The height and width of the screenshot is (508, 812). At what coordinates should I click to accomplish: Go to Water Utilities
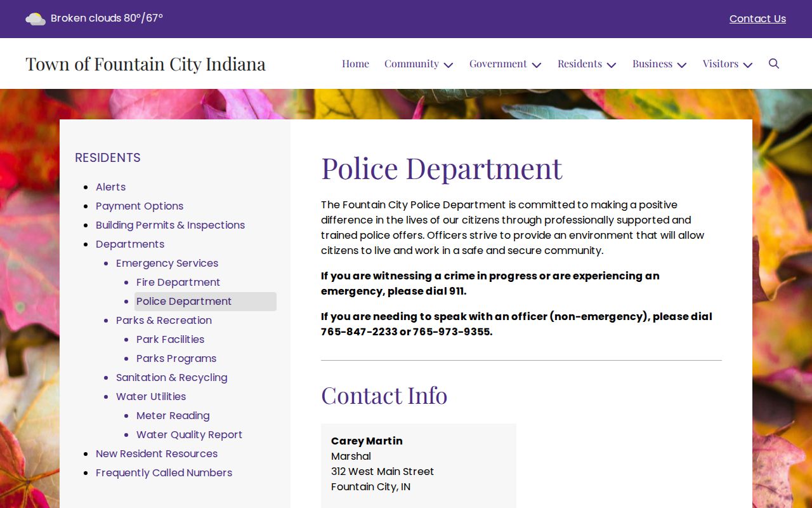point(151,396)
